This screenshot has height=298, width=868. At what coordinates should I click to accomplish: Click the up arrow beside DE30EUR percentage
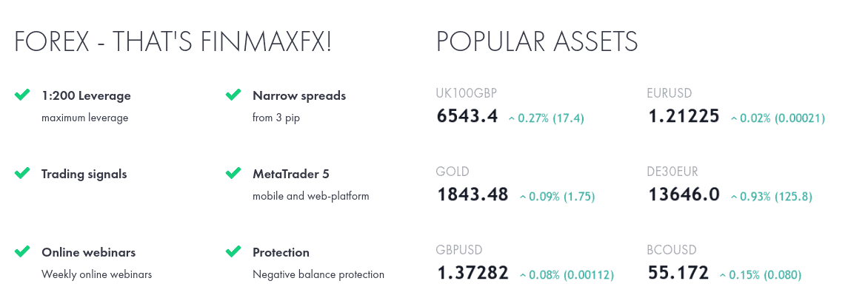(x=734, y=197)
